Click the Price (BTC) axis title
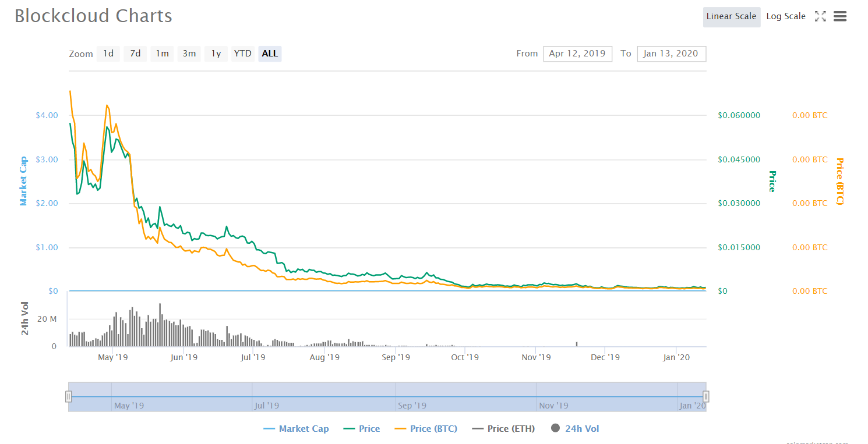This screenshot has width=868, height=444. pos(839,181)
